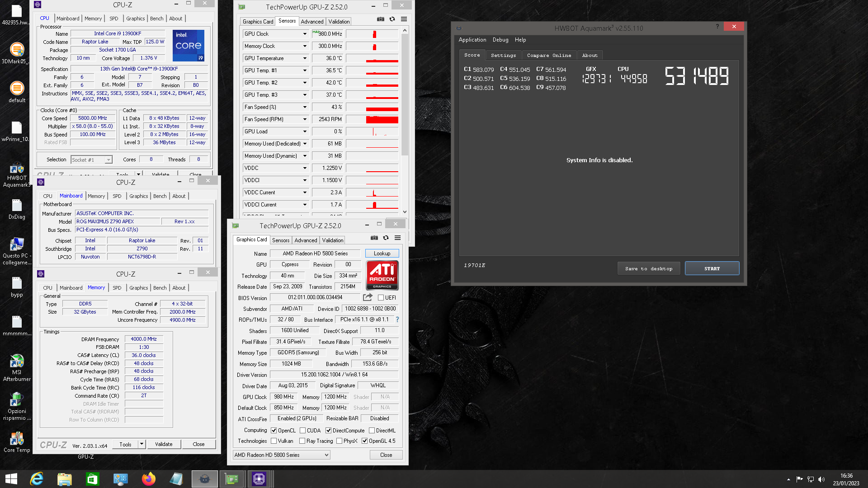Click the Bus Interface question mark icon
Viewport: 868px width, 488px height.
tap(397, 319)
